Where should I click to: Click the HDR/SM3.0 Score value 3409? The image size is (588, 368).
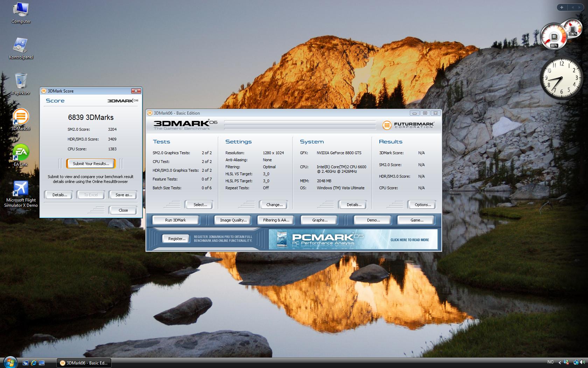(x=112, y=139)
